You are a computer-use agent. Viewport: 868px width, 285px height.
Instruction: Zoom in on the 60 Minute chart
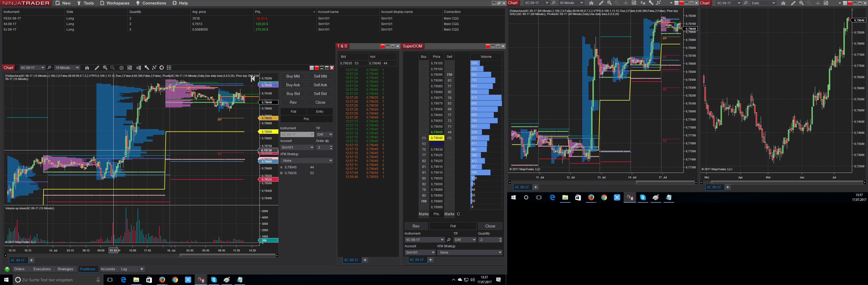pyautogui.click(x=609, y=3)
